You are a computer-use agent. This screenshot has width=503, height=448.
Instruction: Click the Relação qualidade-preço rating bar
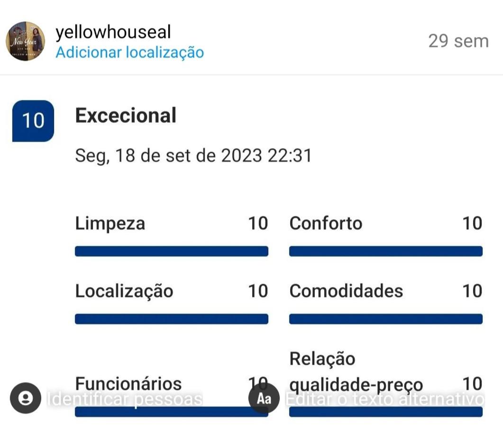pos(385,412)
